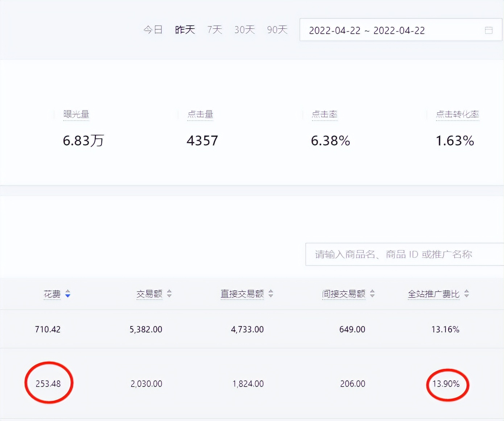Select the 点击转化率 metric
Screen dimensions: 504x421
pos(458,114)
